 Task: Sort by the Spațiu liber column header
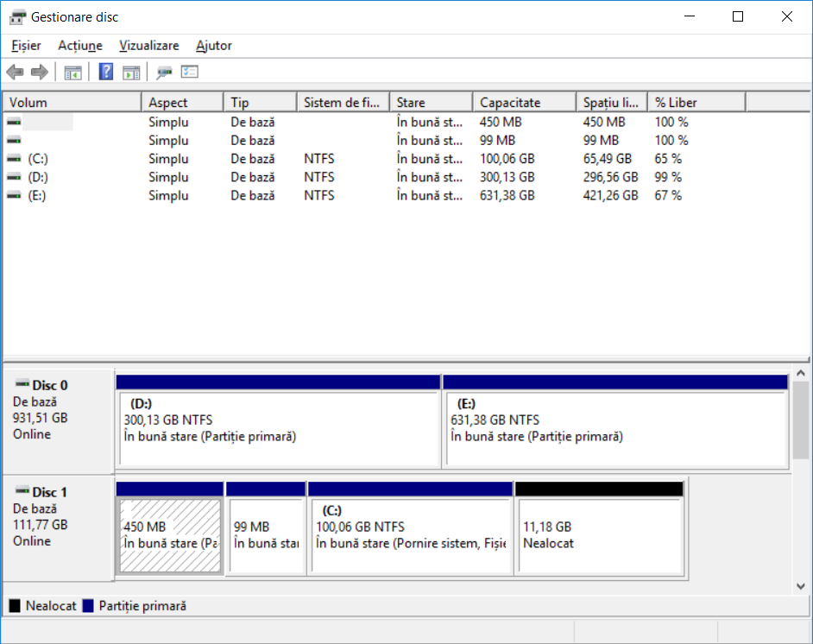click(612, 103)
